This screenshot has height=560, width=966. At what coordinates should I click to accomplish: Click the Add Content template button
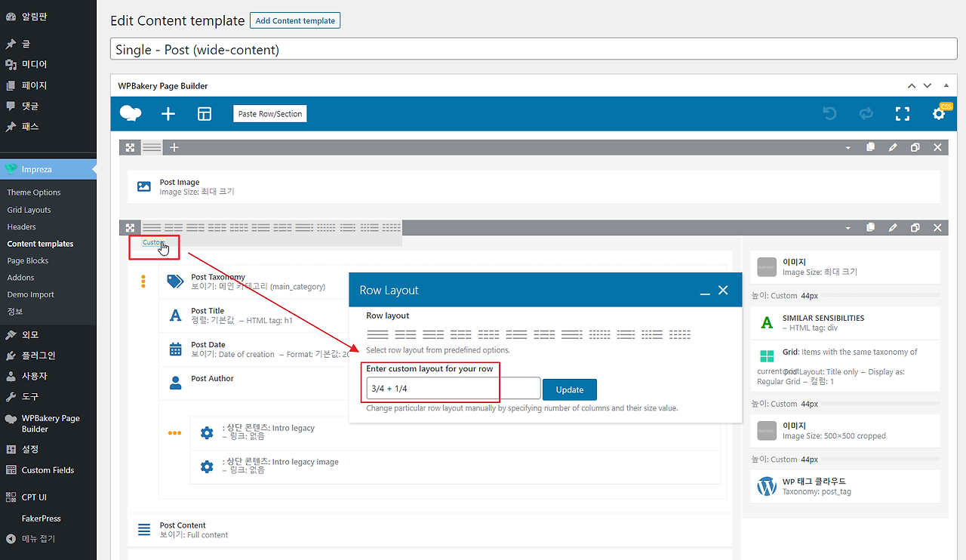[295, 20]
